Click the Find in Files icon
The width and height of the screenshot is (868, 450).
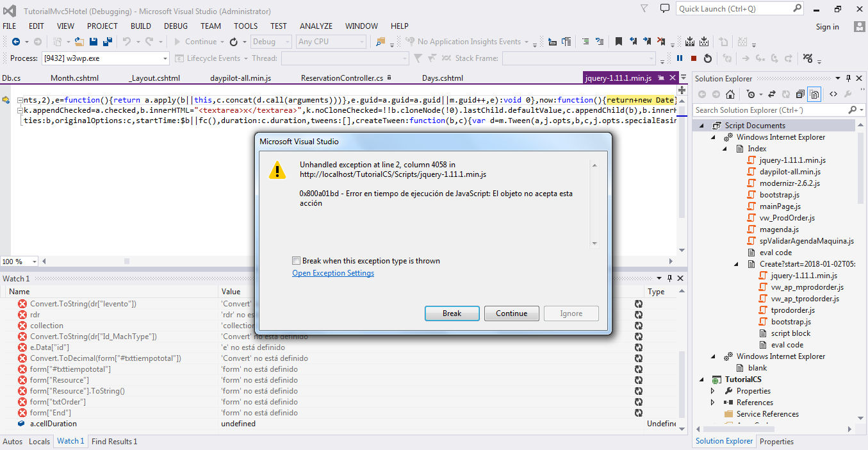point(381,42)
